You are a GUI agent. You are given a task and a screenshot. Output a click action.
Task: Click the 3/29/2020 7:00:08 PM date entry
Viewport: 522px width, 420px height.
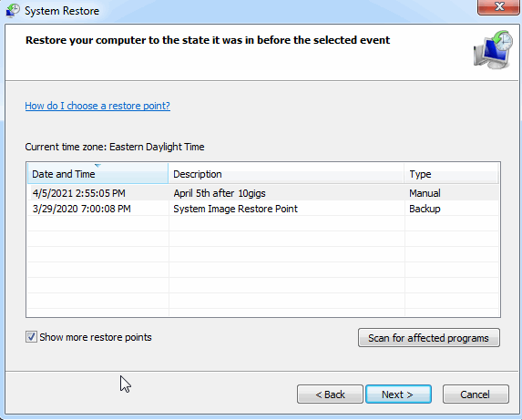82,209
